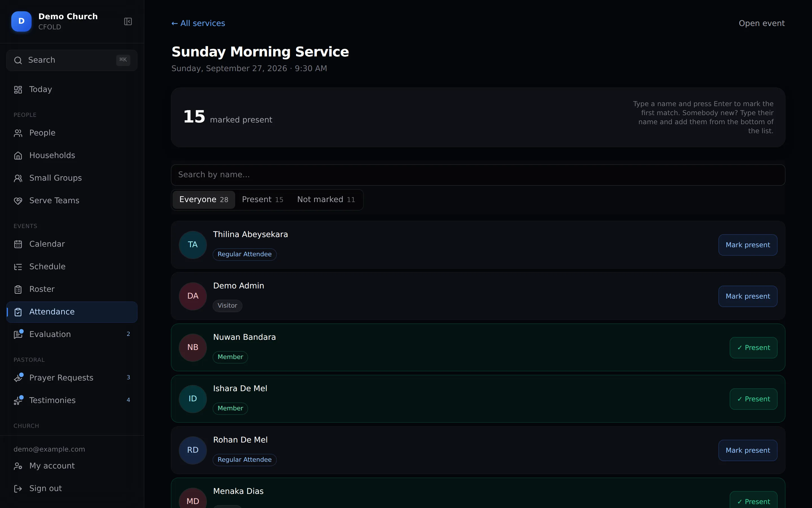The height and width of the screenshot is (508, 812).
Task: Mark Rohan De Mel present
Action: pos(748,450)
